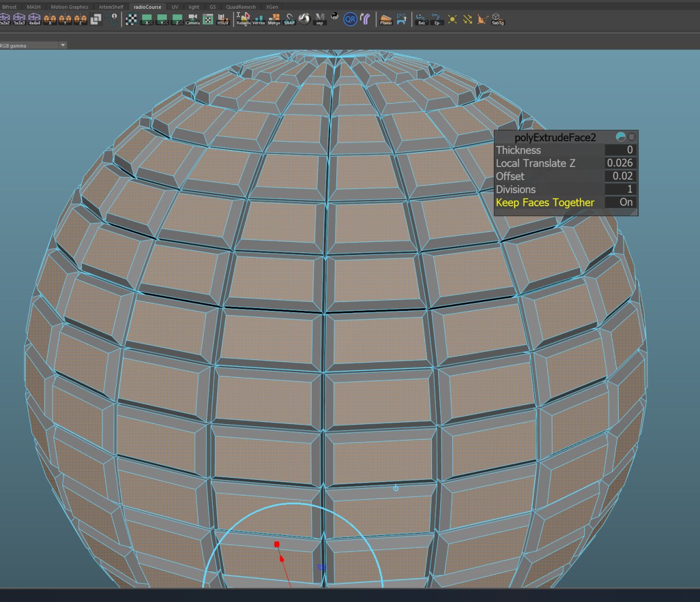Image resolution: width=700 pixels, height=602 pixels.
Task: Click the Keep Faces Together label
Action: pos(545,202)
